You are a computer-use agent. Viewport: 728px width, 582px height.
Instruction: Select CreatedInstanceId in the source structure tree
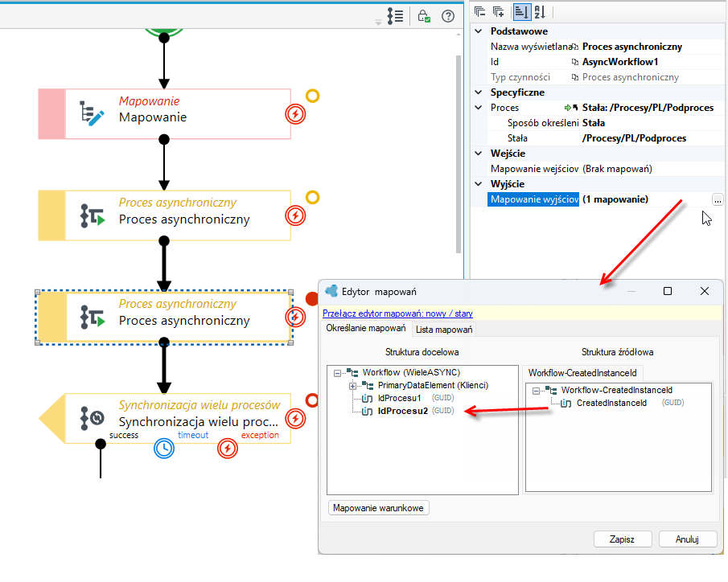point(611,404)
